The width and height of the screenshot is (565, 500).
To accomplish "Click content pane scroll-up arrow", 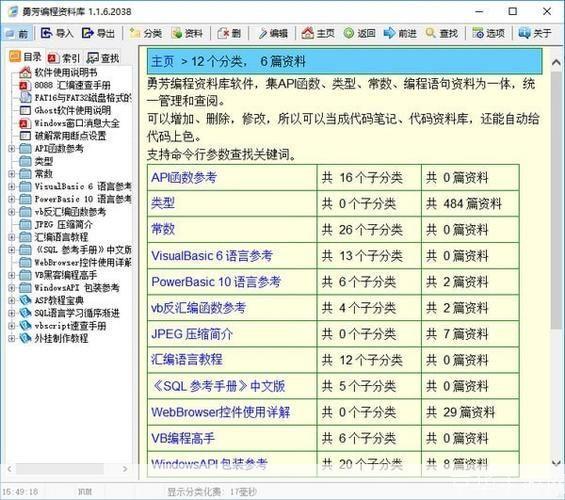I will click(x=556, y=63).
